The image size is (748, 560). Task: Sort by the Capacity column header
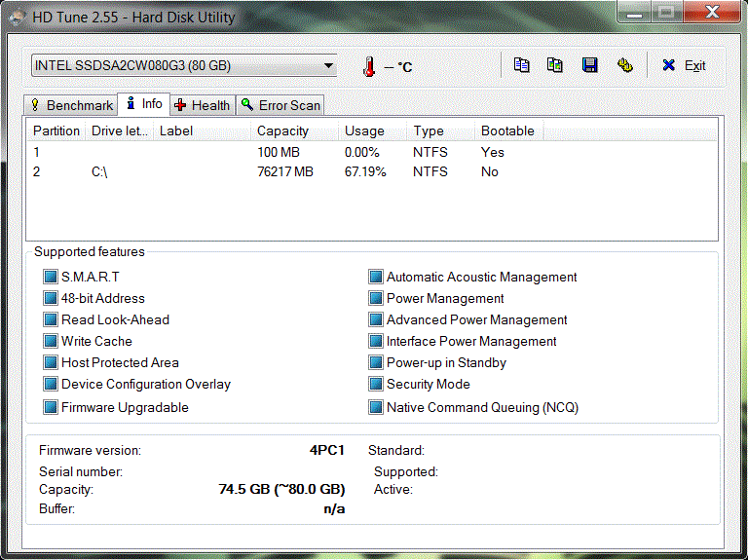point(295,131)
